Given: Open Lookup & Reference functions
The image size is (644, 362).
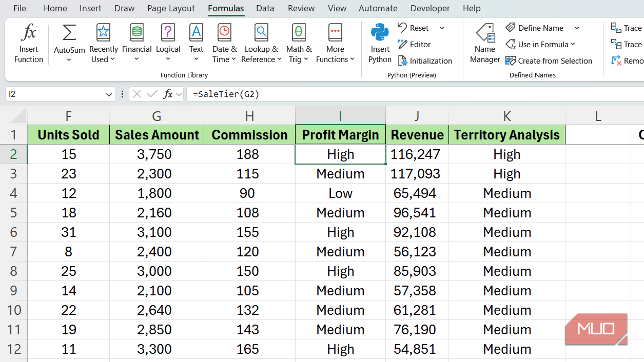Looking at the screenshot, I should pos(261,44).
